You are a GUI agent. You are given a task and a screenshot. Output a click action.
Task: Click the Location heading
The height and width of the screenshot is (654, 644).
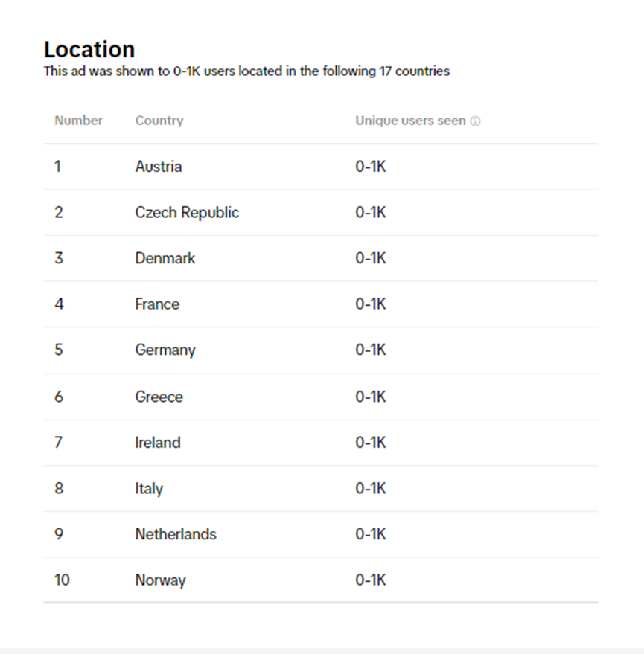tap(89, 50)
